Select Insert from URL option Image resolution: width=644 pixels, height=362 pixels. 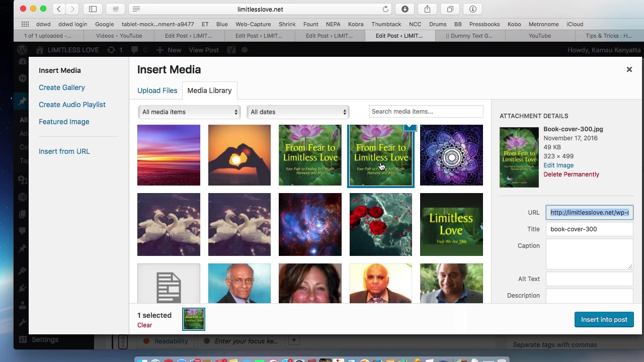click(x=64, y=151)
